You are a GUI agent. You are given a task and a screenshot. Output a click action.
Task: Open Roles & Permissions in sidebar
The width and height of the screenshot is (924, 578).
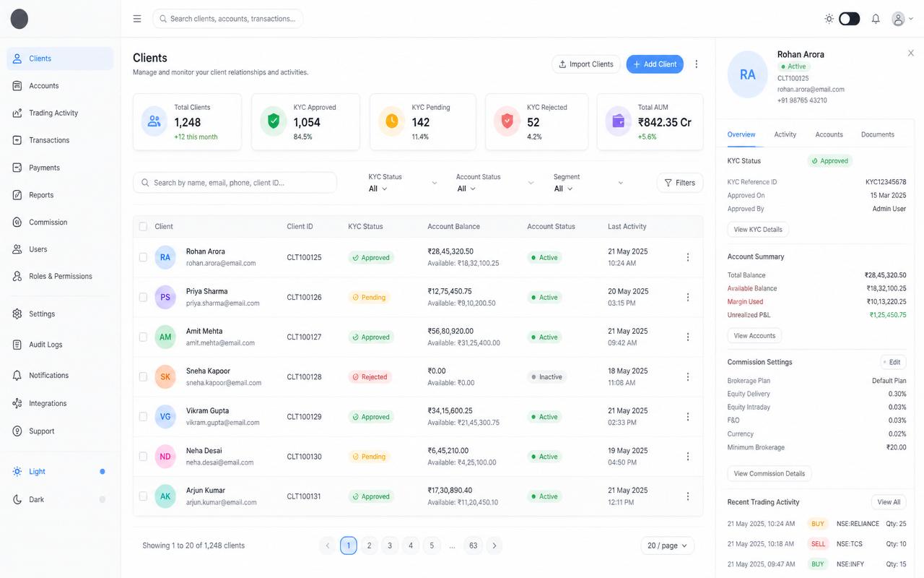point(60,276)
